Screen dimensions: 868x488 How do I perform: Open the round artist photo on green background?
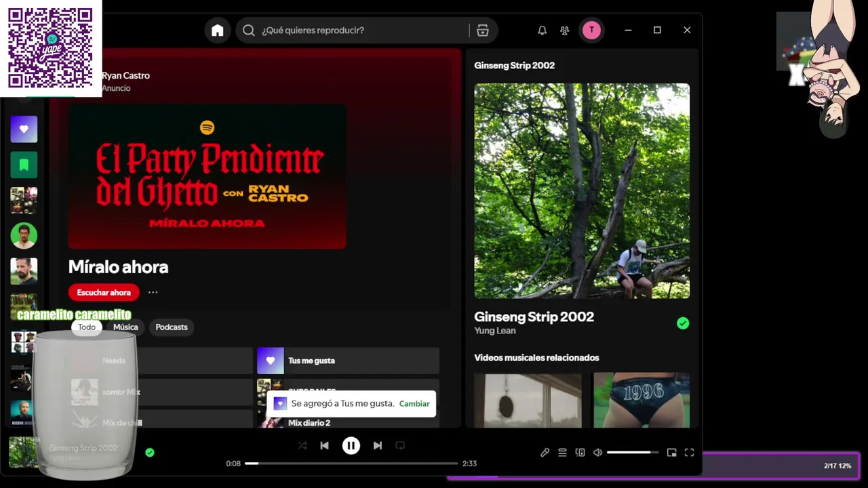coord(24,235)
